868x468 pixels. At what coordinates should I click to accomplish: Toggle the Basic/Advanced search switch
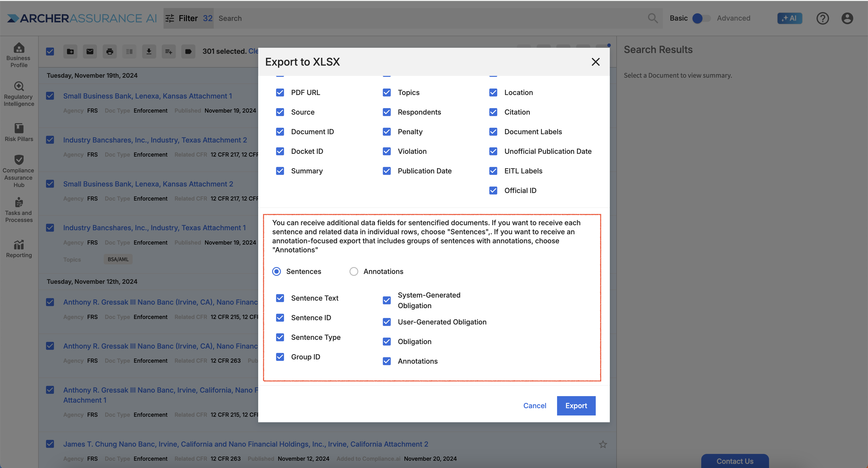tap(701, 18)
